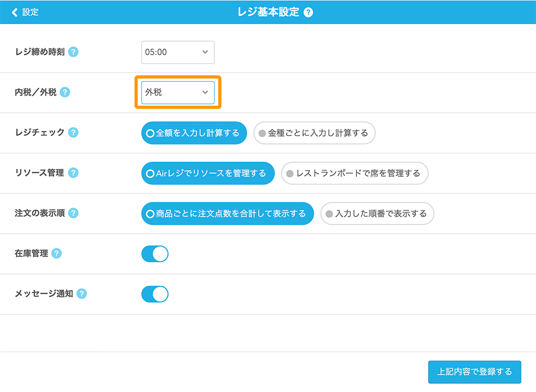Viewport: 536px width, 392px height.
Task: Open the 外税 tax type dropdown
Action: click(x=178, y=93)
